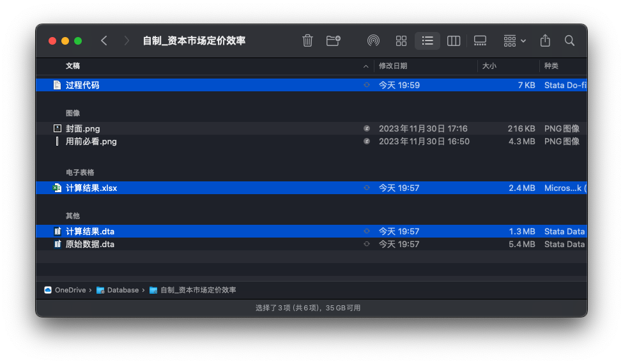
Task: Switch to column view
Action: click(454, 41)
